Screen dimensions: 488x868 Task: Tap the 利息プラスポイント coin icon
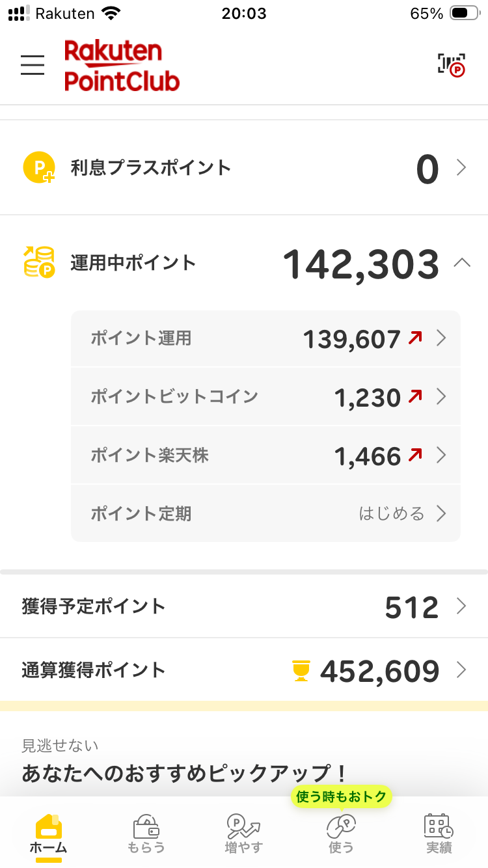(38, 168)
